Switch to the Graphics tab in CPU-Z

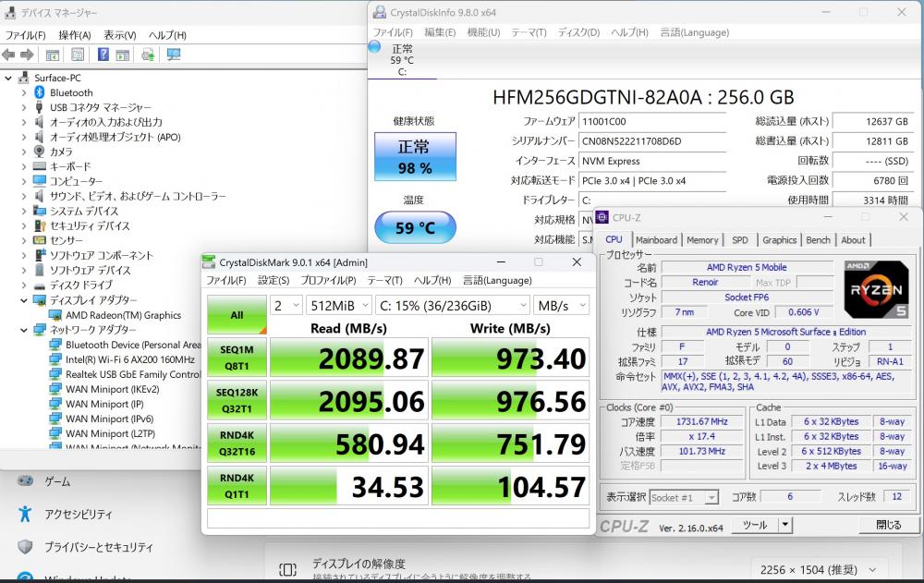coord(779,240)
